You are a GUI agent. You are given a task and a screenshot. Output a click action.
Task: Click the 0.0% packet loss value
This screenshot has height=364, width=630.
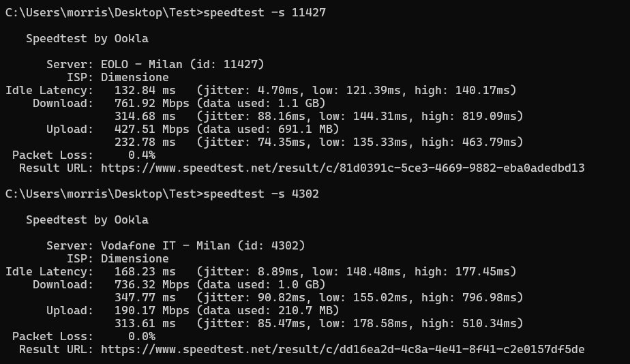pos(141,336)
